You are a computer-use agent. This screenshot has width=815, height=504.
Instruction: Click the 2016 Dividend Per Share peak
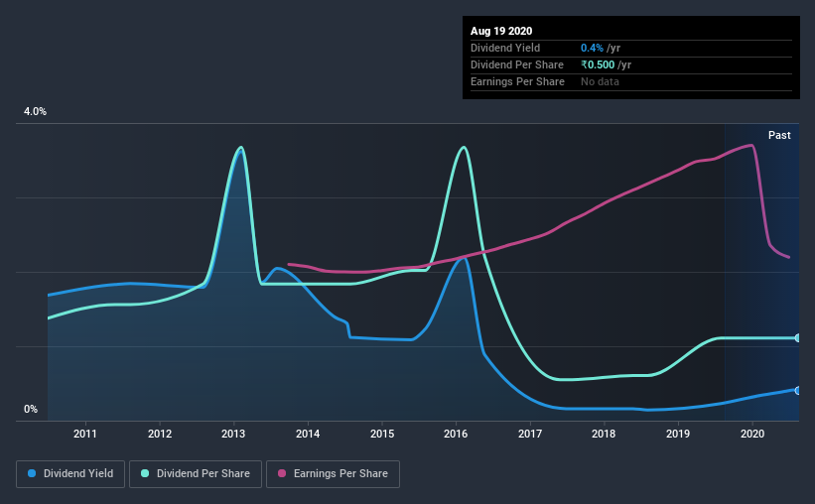[464, 148]
